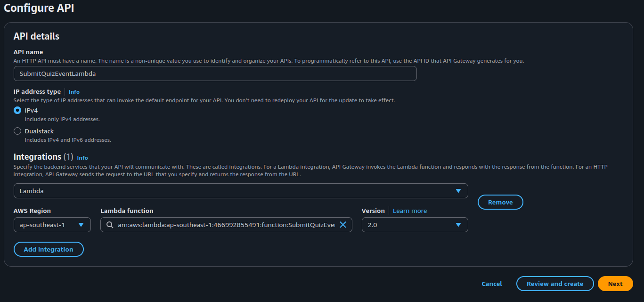Focus the API name text field
Image resolution: width=644 pixels, height=302 pixels.
point(215,73)
